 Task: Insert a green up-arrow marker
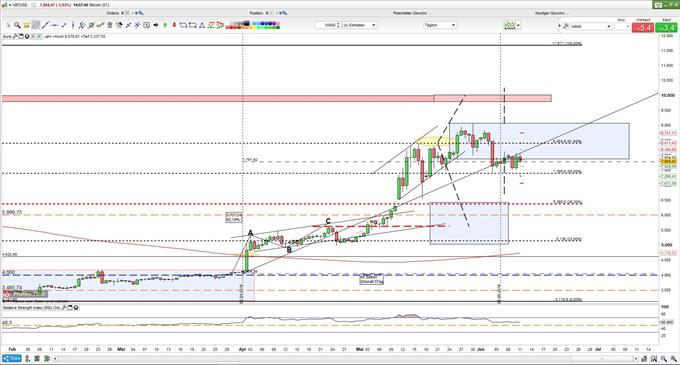click(165, 25)
